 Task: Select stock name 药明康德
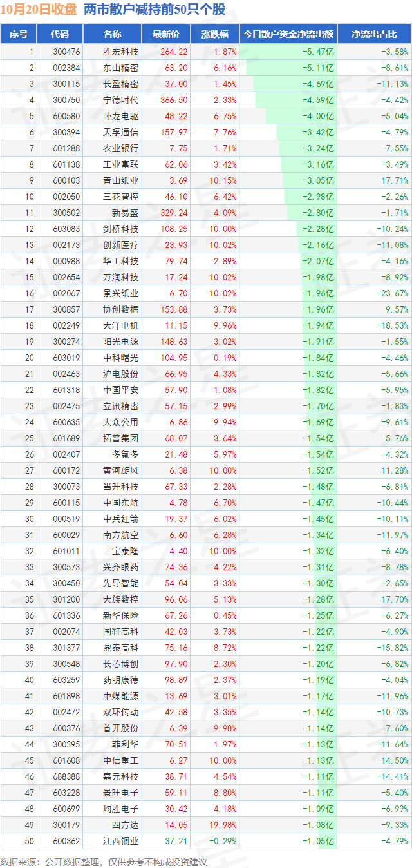click(120, 680)
